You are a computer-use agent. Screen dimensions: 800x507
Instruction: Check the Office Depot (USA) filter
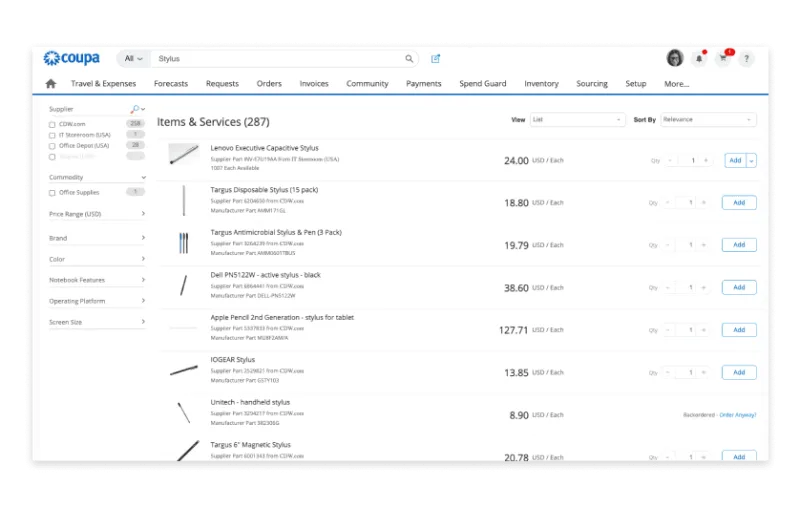click(x=52, y=146)
